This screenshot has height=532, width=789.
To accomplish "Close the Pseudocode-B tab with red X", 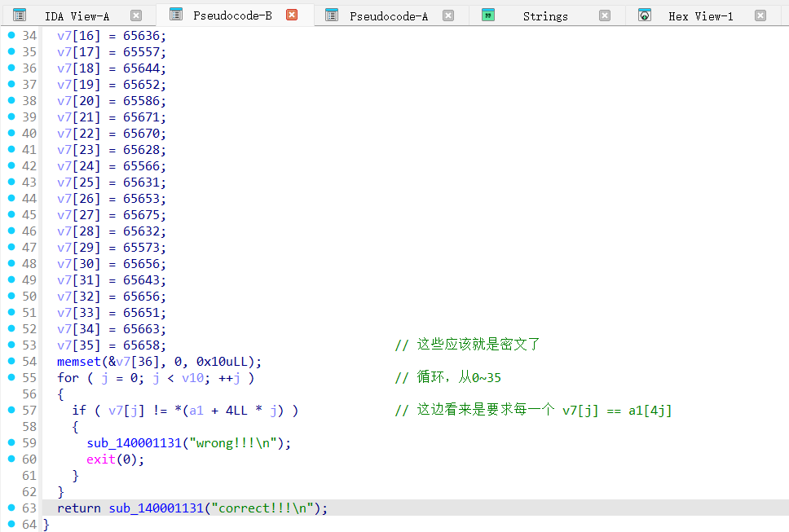I will click(292, 15).
